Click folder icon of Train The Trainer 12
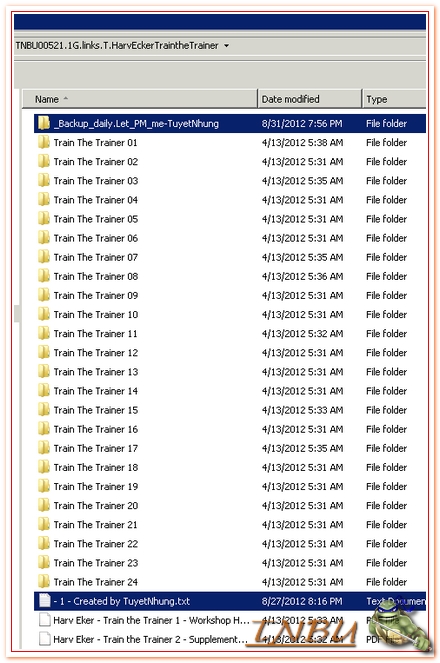Viewport: 440px width, 663px height. [44, 353]
